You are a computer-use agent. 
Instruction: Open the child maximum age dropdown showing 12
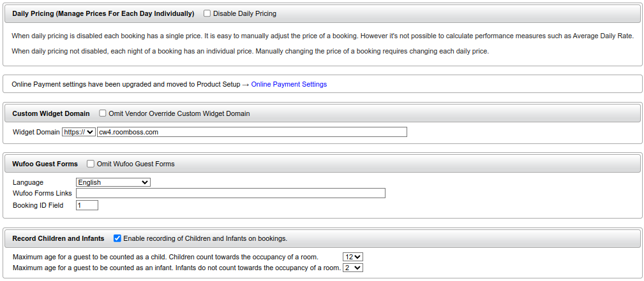353,257
